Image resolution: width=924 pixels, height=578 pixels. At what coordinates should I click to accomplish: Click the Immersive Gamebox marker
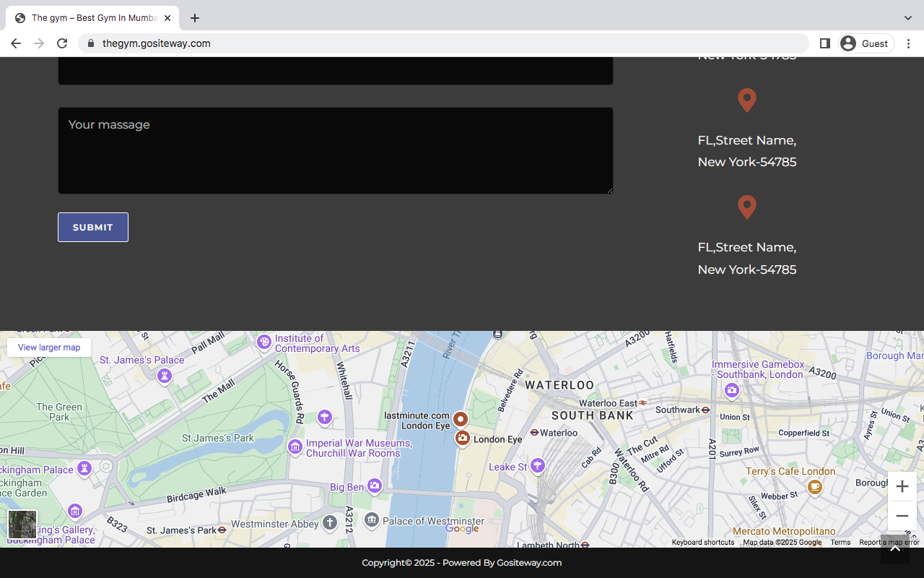tap(731, 390)
